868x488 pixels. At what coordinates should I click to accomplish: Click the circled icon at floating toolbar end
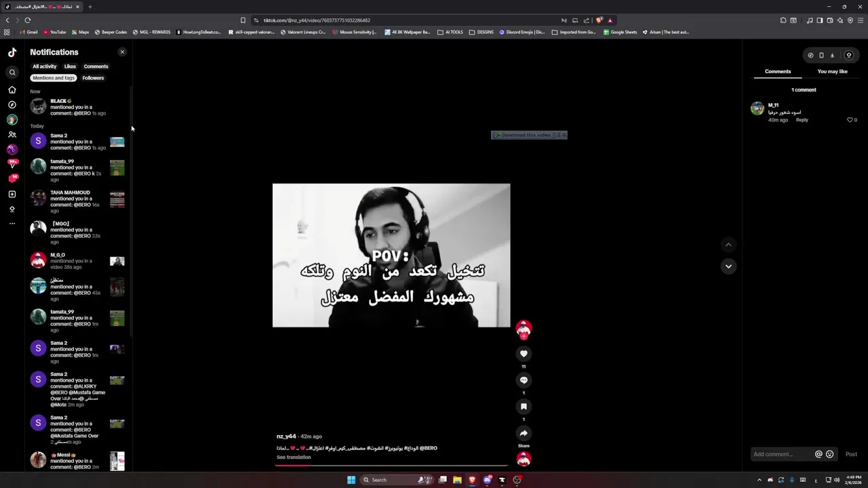click(848, 56)
